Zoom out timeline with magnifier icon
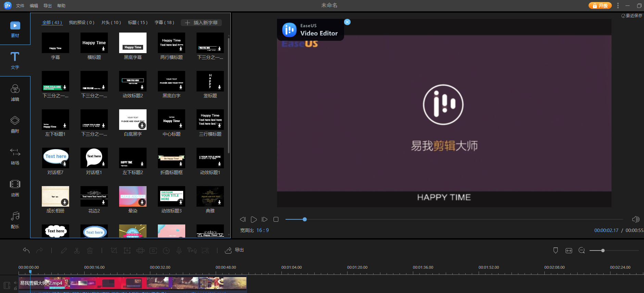This screenshot has width=644, height=293. coord(582,251)
